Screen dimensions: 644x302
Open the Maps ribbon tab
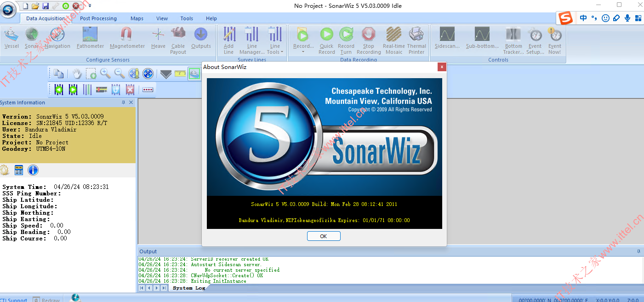point(137,18)
